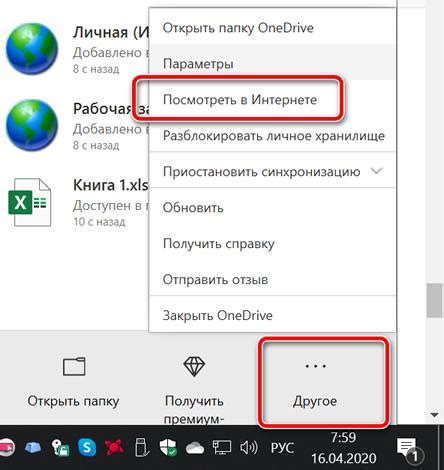The width and height of the screenshot is (444, 470).
Task: Click the globe icon beside Рабочая
Action: [32, 125]
